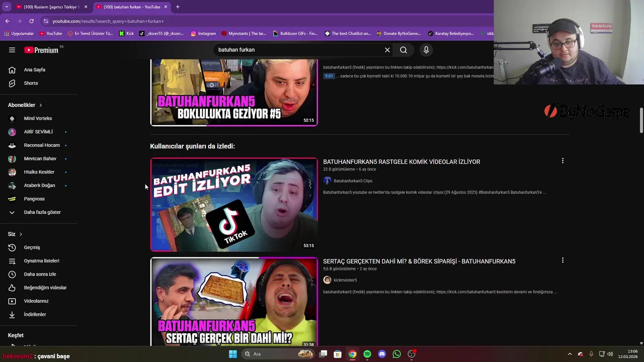Viewport: 644px width, 362px height.
Task: Play the BOKLULUKTA GEZİYOR #5 thumbnail
Action: click(234, 93)
